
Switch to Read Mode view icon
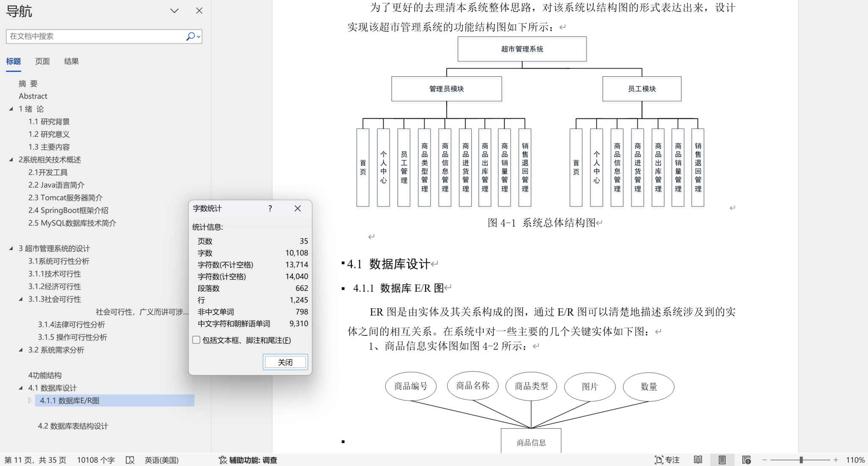click(x=698, y=460)
